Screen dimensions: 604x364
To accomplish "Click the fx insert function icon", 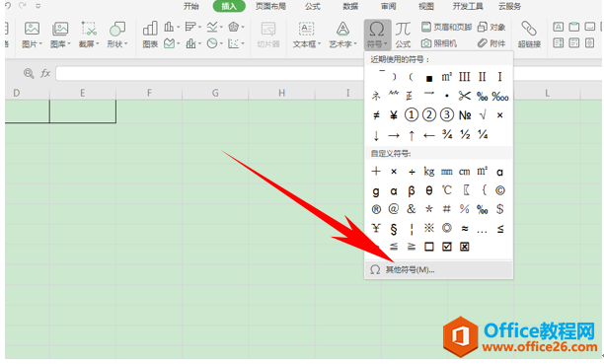I will pyautogui.click(x=45, y=73).
